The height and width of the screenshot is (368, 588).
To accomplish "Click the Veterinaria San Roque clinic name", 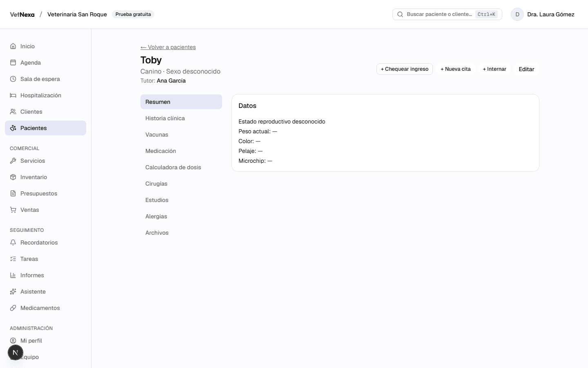I will (x=77, y=14).
